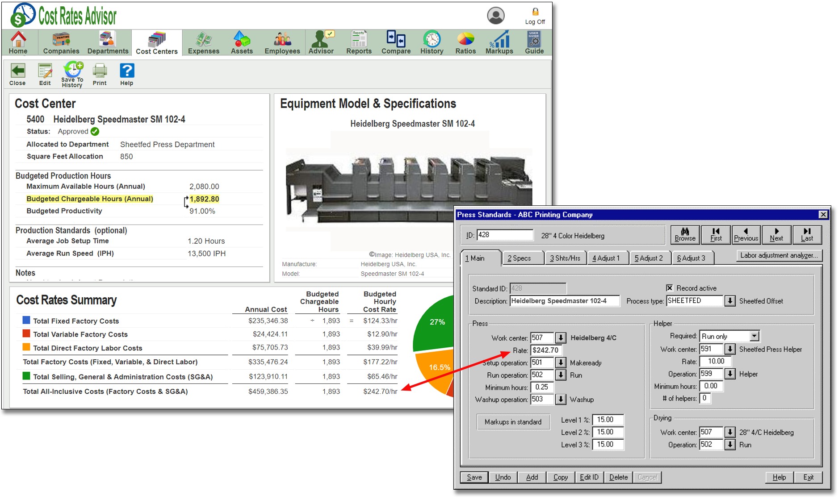Click the Exit button in Press Standards
Image resolution: width=838 pixels, height=504 pixels.
pyautogui.click(x=808, y=477)
